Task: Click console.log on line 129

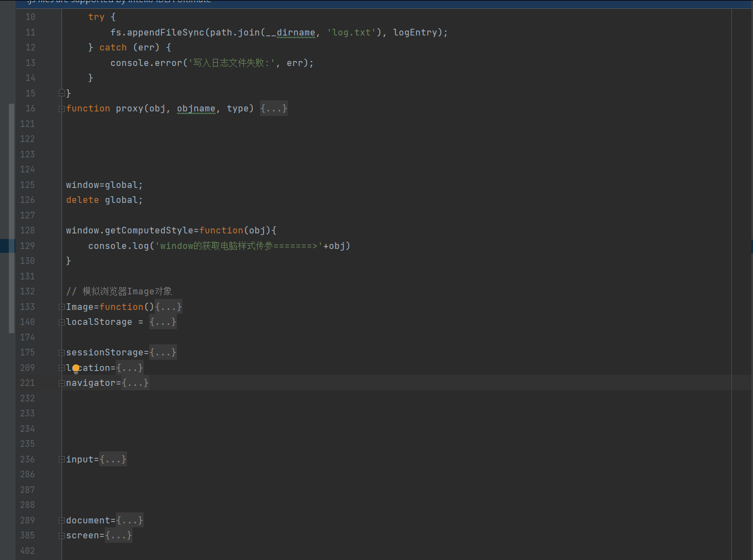Action: click(119, 246)
